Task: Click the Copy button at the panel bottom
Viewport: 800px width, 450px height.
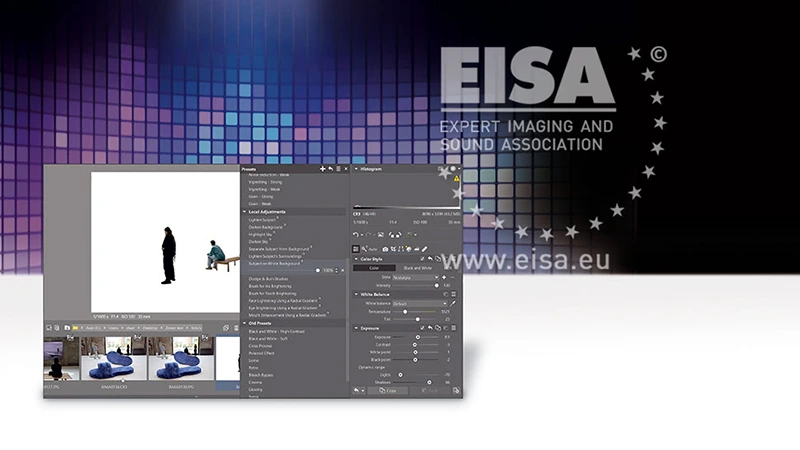Action: [388, 391]
